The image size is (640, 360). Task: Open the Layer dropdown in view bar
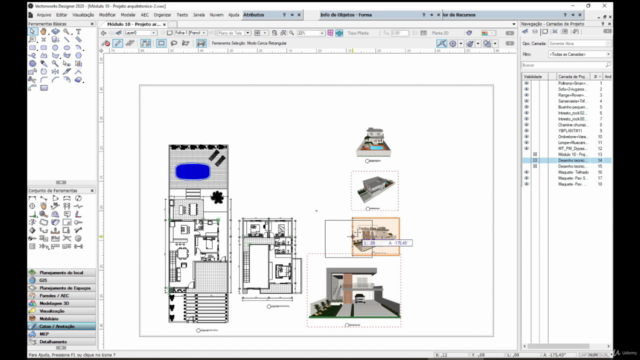(x=140, y=33)
